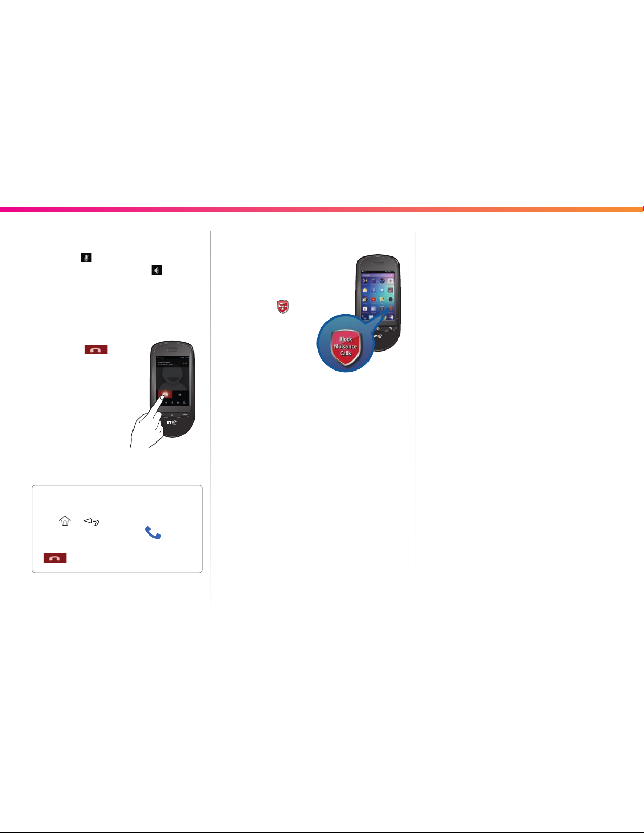This screenshot has width=644, height=833.
Task: Click the BT logo on the finger-tapped phone
Action: pyautogui.click(x=171, y=422)
